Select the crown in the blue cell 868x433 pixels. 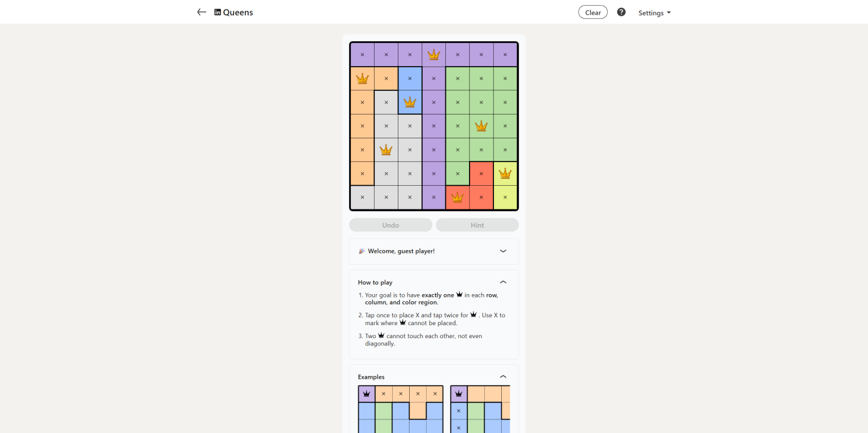[410, 102]
